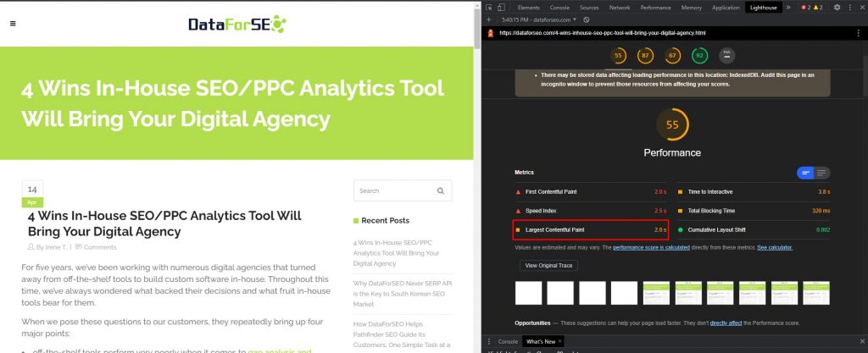The height and width of the screenshot is (353, 868).
Task: Open the Memory tab
Action: click(x=692, y=8)
